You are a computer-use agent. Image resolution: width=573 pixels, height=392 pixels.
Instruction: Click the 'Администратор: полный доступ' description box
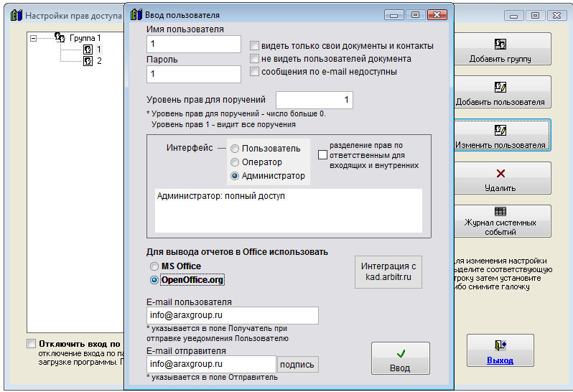click(x=289, y=210)
